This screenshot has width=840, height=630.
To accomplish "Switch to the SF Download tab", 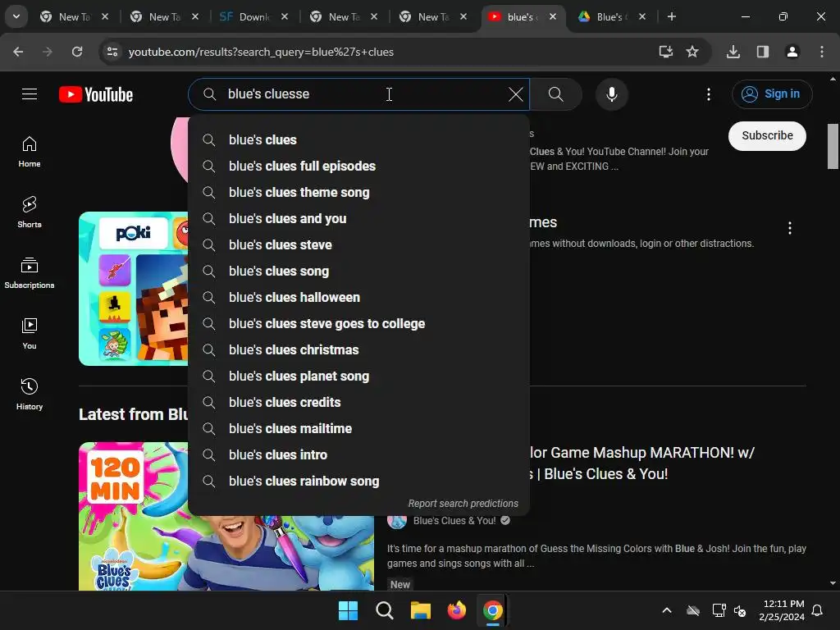I will click(x=253, y=16).
